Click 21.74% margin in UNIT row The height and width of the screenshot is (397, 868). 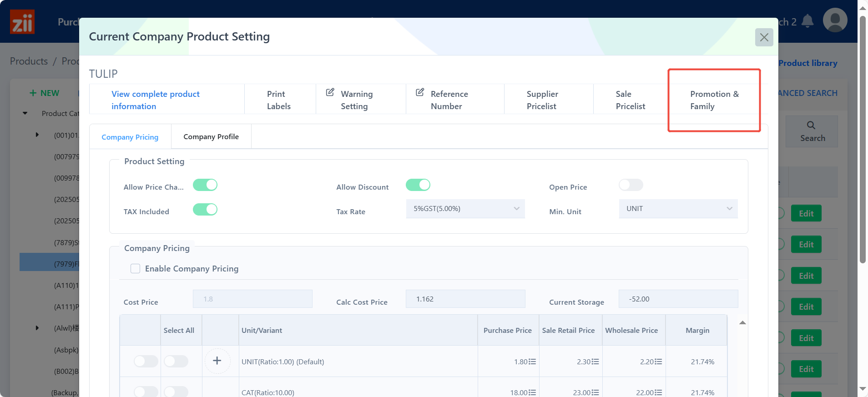[702, 362]
